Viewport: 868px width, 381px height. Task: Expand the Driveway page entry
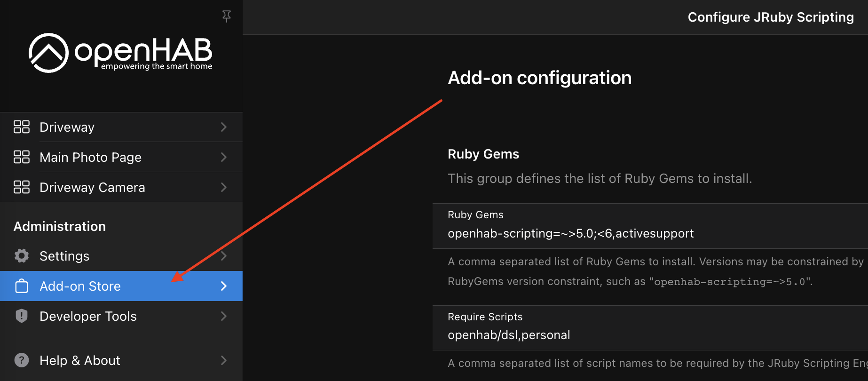223,127
